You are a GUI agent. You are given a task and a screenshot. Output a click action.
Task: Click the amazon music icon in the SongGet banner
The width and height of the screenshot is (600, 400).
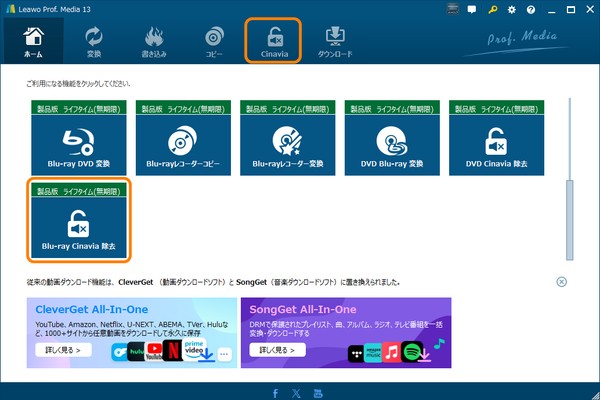point(373,353)
